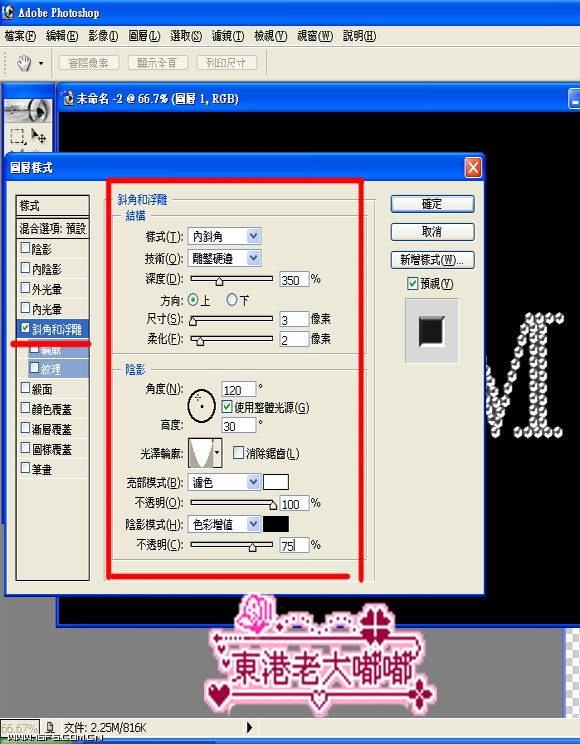The height and width of the screenshot is (744, 580).
Task: Enable the 內光暈 style checkbox
Action: tap(26, 308)
